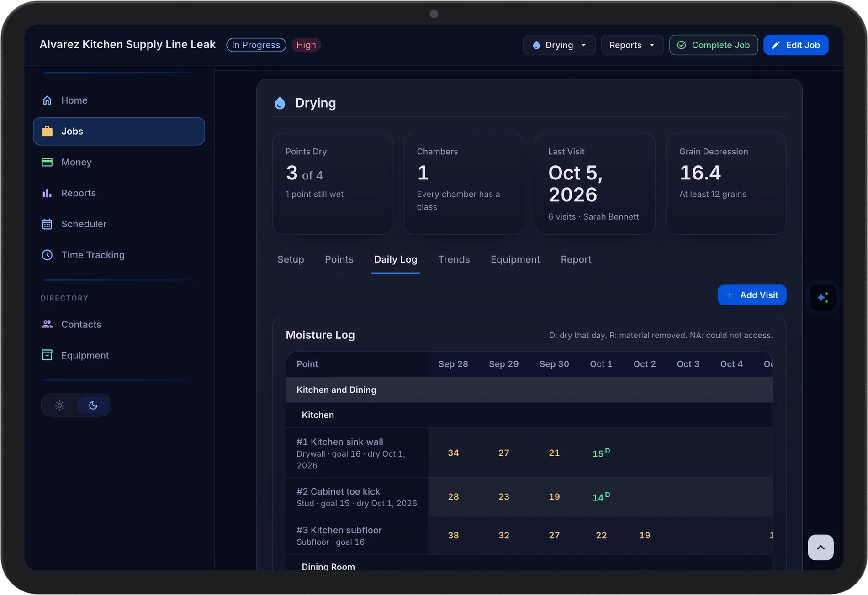Click the High priority badge

pos(306,45)
